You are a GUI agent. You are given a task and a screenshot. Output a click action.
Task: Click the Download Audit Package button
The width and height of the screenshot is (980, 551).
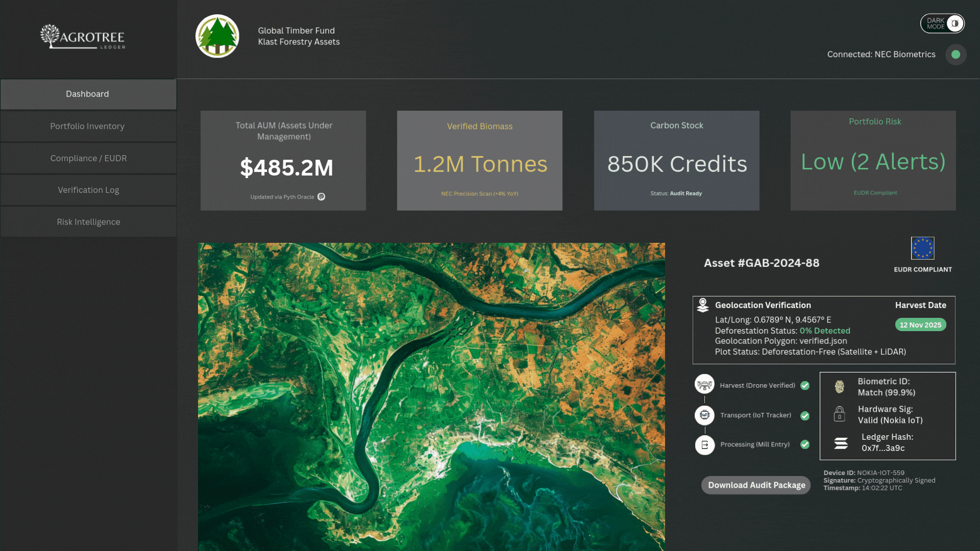755,485
